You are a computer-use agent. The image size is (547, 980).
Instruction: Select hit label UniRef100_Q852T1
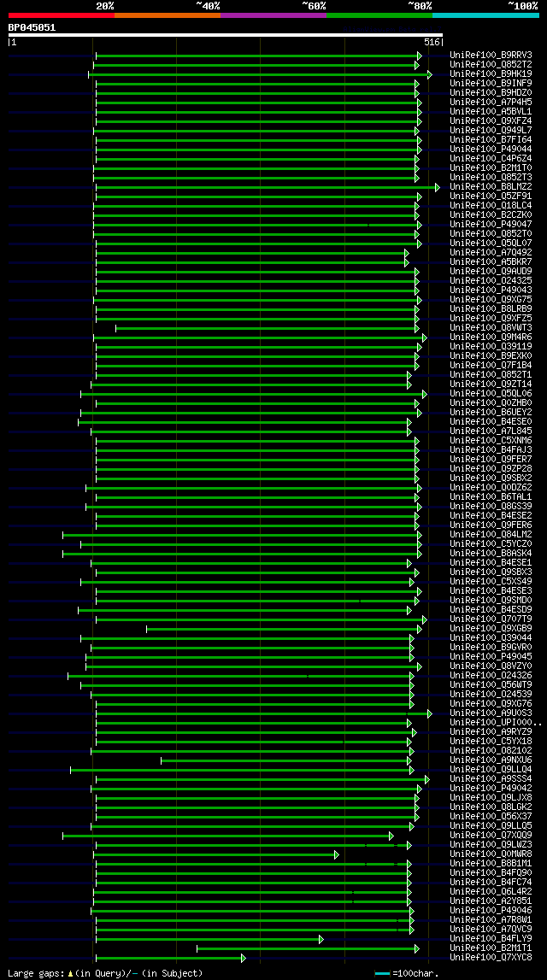pos(491,375)
